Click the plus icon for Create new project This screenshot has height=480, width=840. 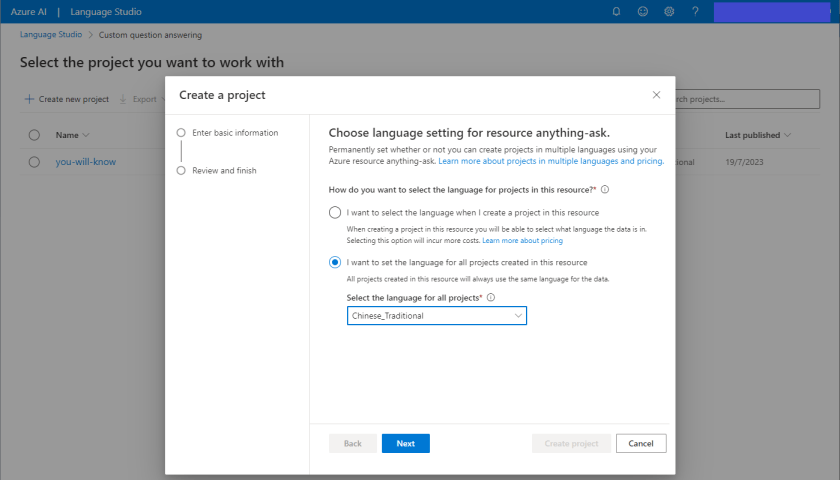[x=29, y=99]
